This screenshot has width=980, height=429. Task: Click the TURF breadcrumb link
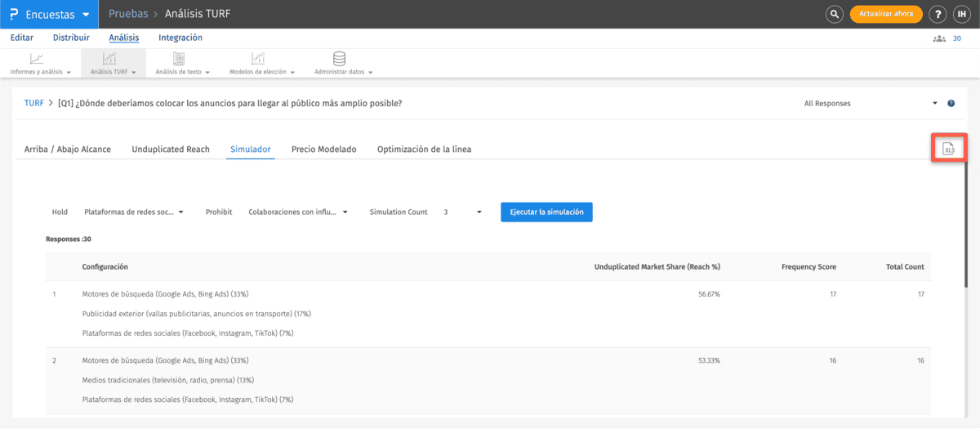click(x=33, y=104)
